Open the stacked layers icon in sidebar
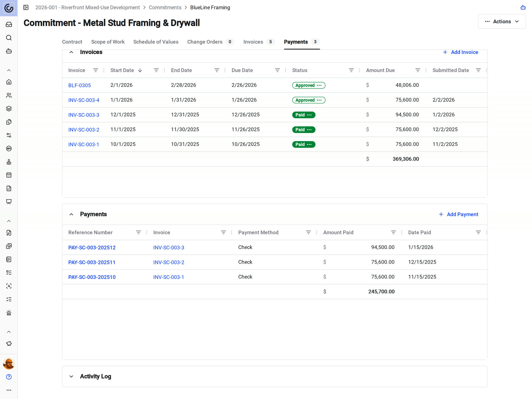 (9, 109)
